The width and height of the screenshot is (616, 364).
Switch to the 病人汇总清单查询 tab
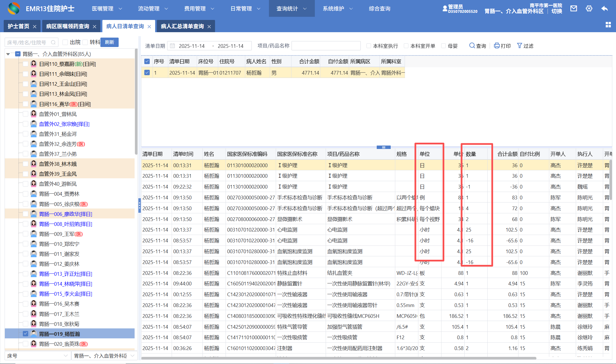[182, 26]
